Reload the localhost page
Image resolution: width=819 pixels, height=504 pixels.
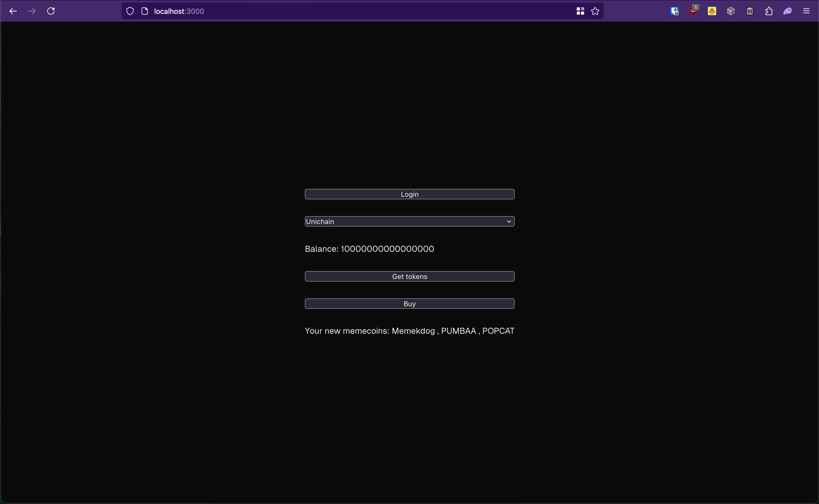coord(51,11)
